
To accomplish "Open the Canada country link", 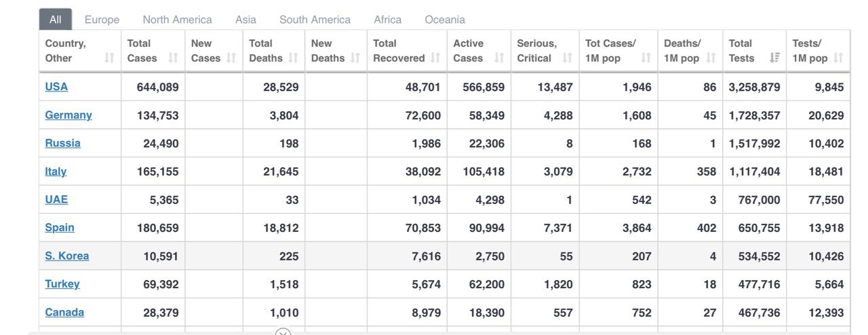I will 64,313.
